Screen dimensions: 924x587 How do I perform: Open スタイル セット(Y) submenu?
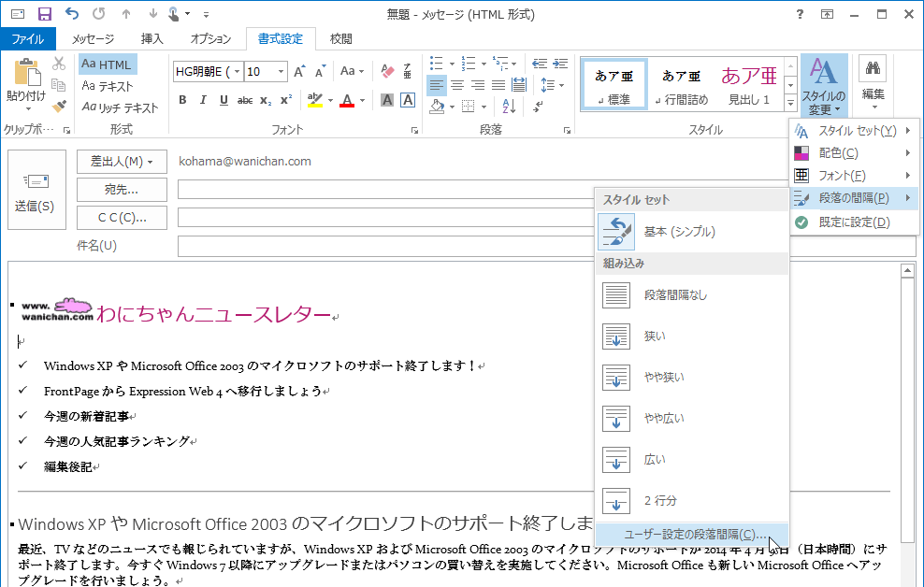[x=854, y=131]
